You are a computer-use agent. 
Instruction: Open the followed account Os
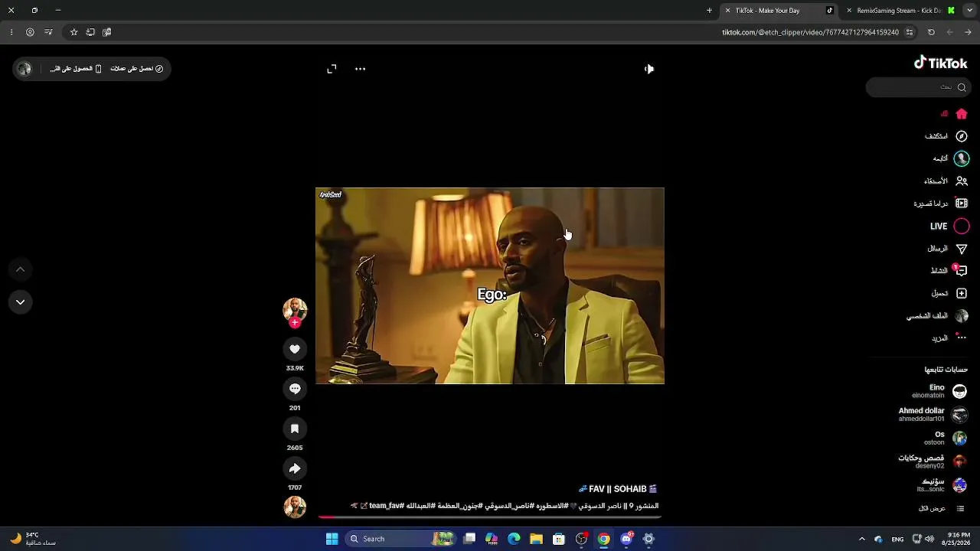pyautogui.click(x=946, y=439)
